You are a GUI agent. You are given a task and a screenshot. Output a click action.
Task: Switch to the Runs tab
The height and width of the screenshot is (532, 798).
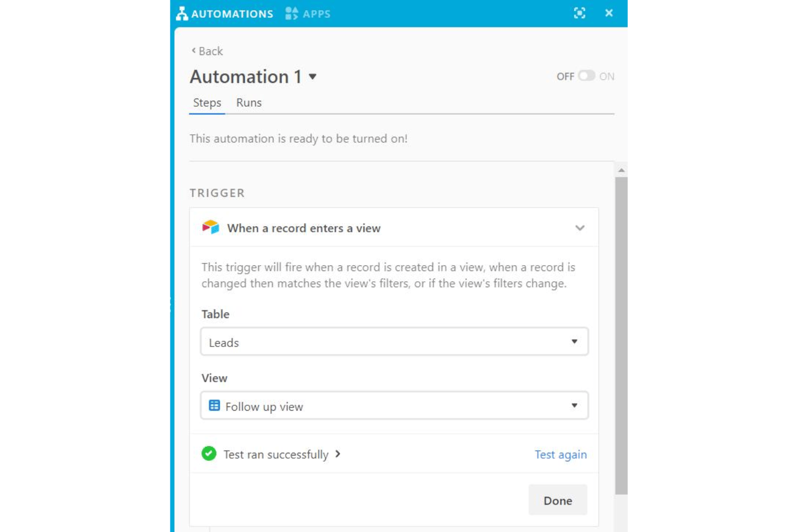[x=249, y=103]
